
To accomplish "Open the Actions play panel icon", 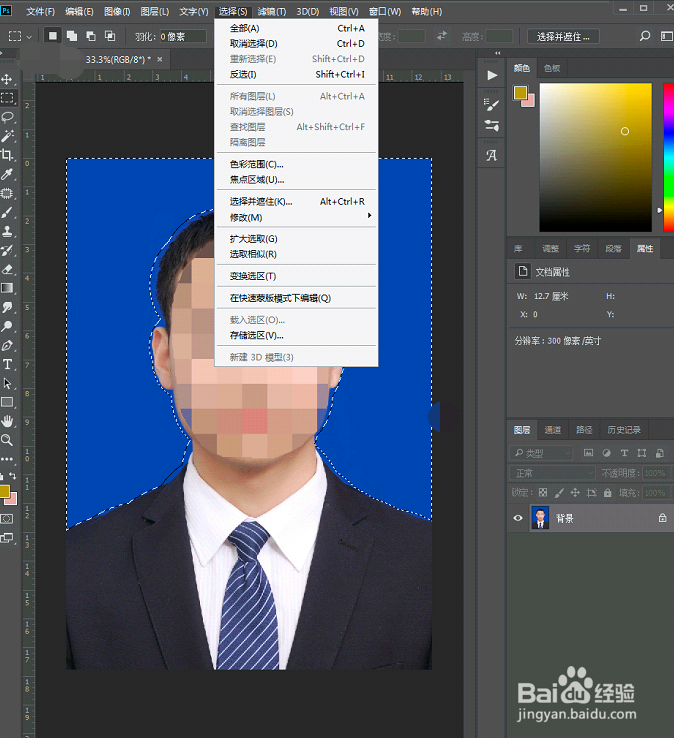I will coord(492,75).
